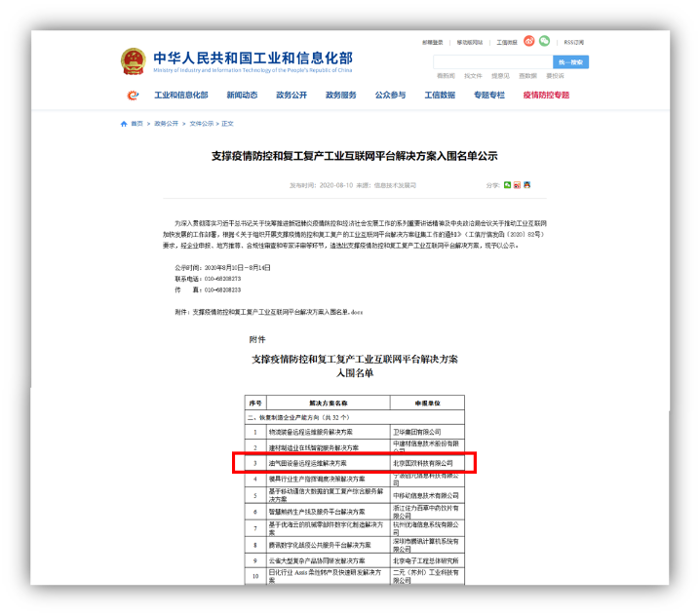Go to 文件公示 in breadcrumb
This screenshot has width=700, height=615.
point(202,124)
